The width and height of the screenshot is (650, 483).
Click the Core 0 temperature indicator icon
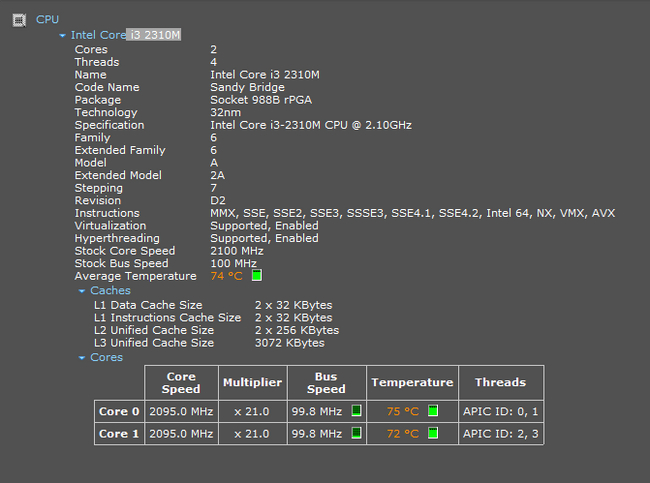pyautogui.click(x=433, y=410)
